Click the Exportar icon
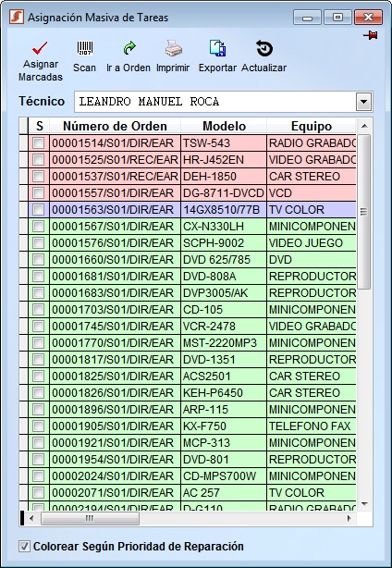392x568 pixels. click(x=218, y=48)
